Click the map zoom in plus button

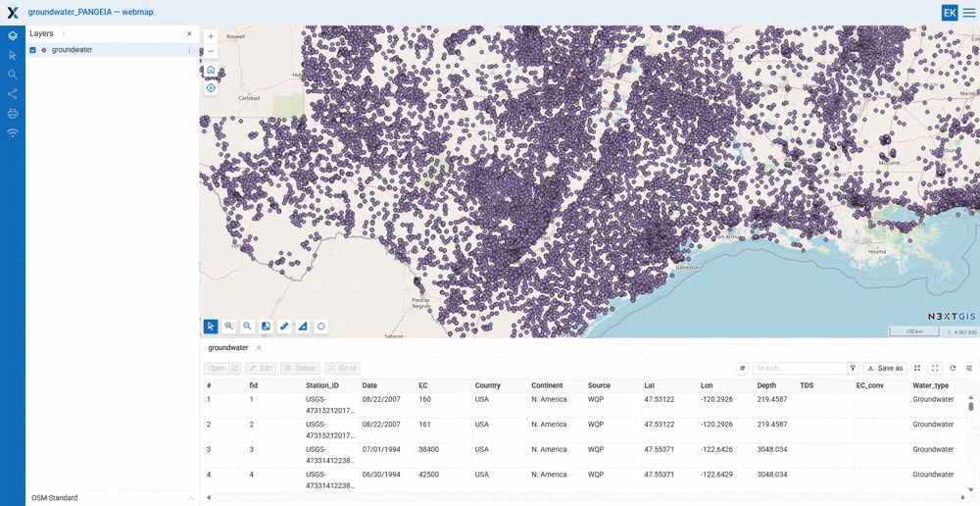pos(211,36)
